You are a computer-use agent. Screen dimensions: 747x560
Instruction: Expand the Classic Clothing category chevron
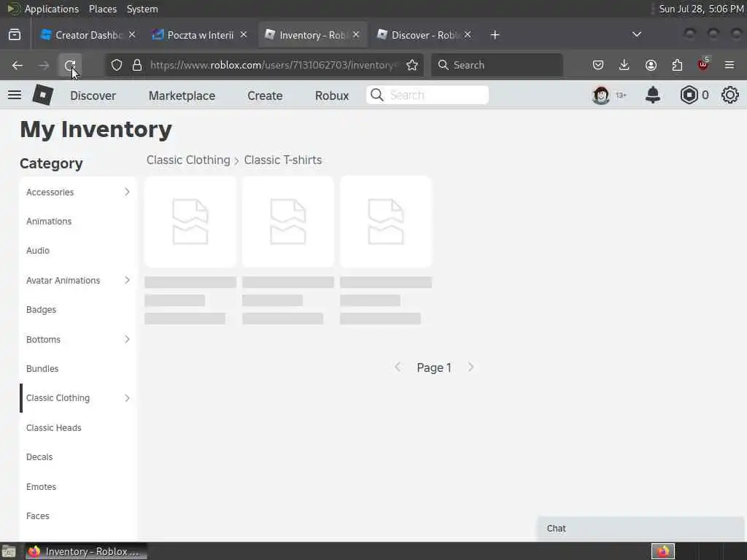click(x=127, y=397)
